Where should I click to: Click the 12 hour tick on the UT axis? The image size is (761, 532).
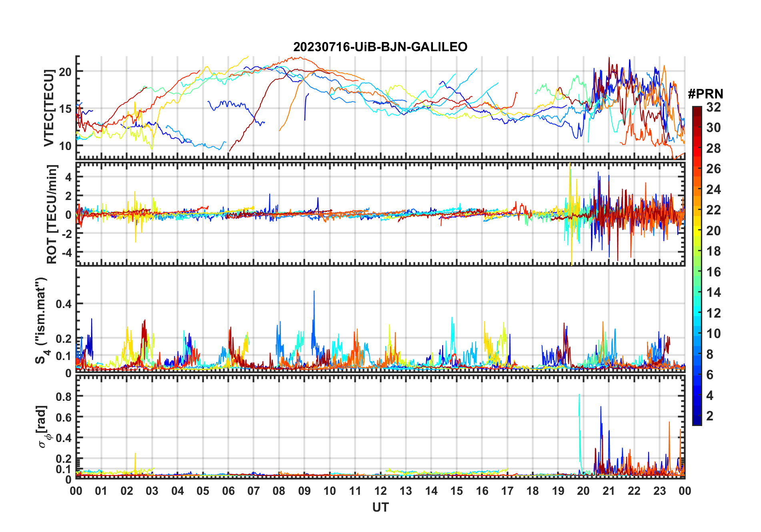(380, 491)
